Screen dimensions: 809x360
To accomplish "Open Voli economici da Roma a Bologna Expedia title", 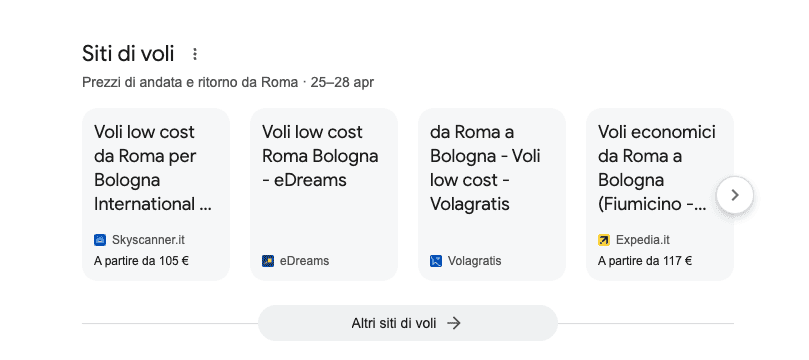I will [x=657, y=168].
